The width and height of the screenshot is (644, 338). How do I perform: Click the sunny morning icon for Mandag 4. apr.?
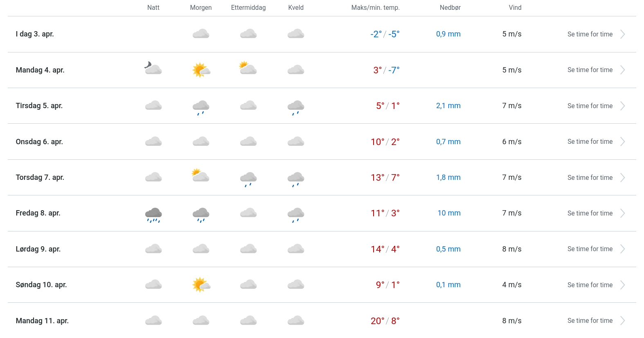201,70
